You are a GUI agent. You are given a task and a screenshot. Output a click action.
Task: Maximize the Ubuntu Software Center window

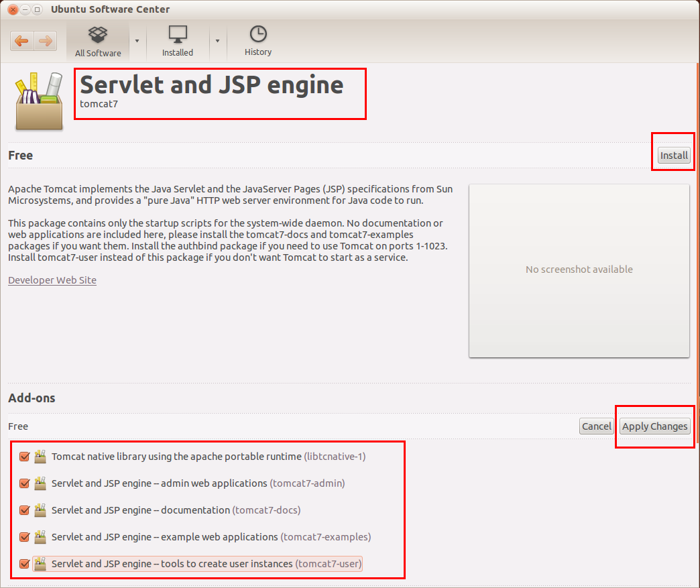point(37,9)
